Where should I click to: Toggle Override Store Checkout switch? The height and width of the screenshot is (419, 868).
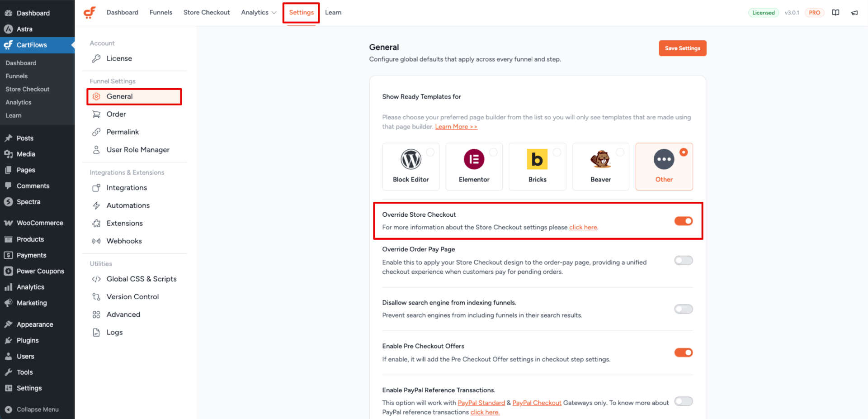click(x=684, y=221)
